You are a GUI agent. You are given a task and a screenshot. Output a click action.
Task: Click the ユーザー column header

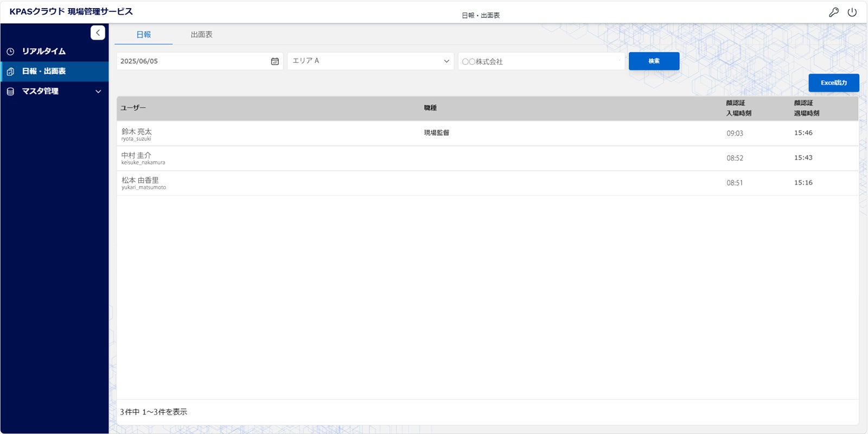click(133, 108)
